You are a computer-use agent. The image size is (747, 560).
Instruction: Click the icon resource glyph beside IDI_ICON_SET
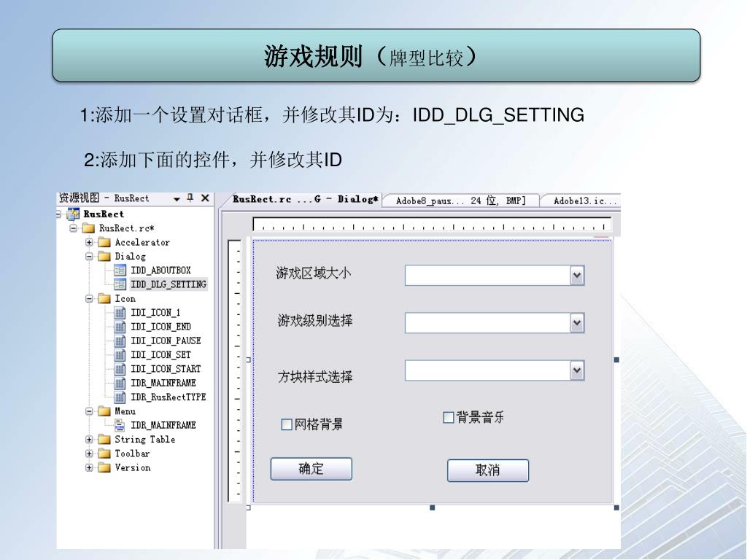tap(120, 355)
